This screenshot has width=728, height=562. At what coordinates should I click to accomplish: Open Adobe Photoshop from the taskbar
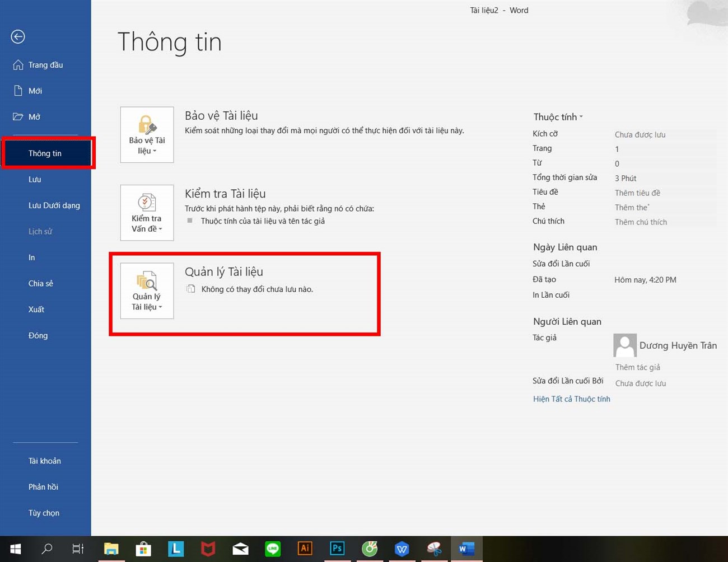(x=337, y=549)
